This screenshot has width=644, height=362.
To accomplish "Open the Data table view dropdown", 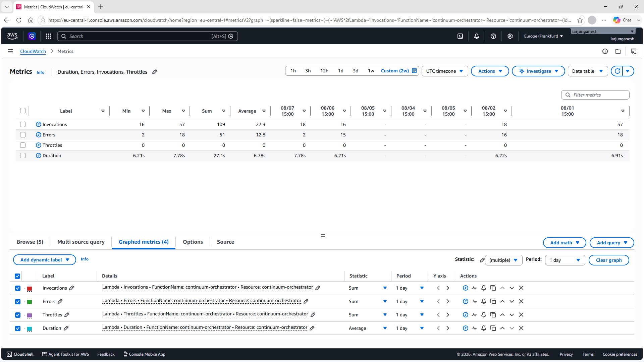I will click(x=588, y=71).
